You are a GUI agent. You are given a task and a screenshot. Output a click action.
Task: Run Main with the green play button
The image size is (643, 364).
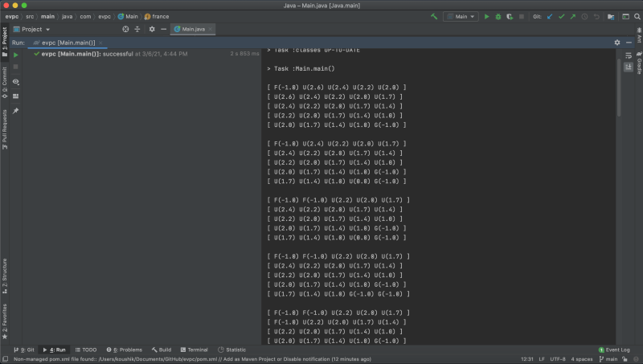486,16
